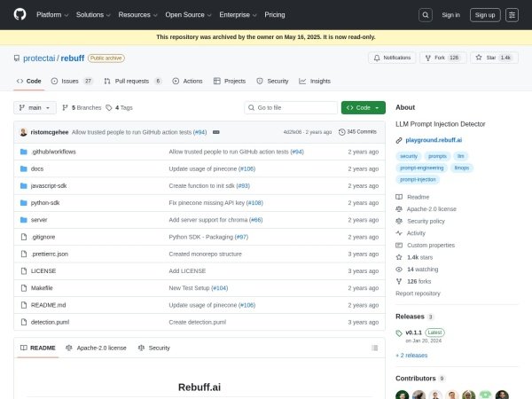This screenshot has width=532, height=399.
Task: Click the Sign up button
Action: [x=485, y=15]
